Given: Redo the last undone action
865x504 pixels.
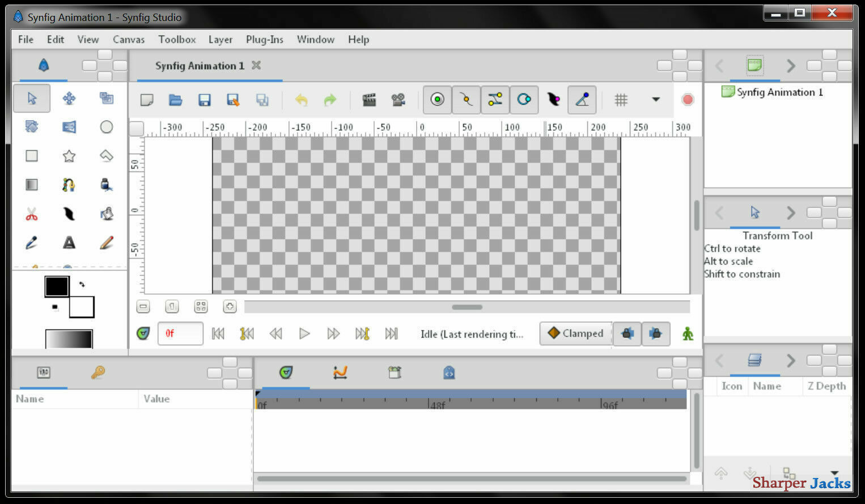Looking at the screenshot, I should pyautogui.click(x=330, y=100).
